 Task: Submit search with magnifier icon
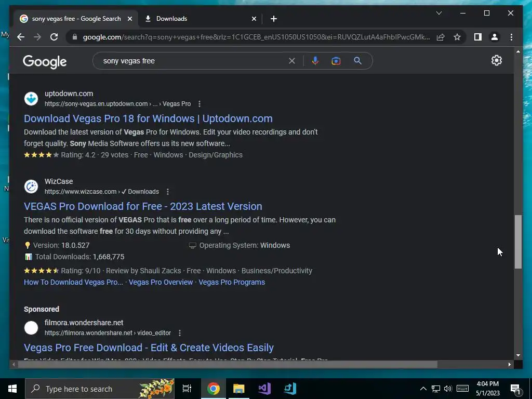[357, 61]
